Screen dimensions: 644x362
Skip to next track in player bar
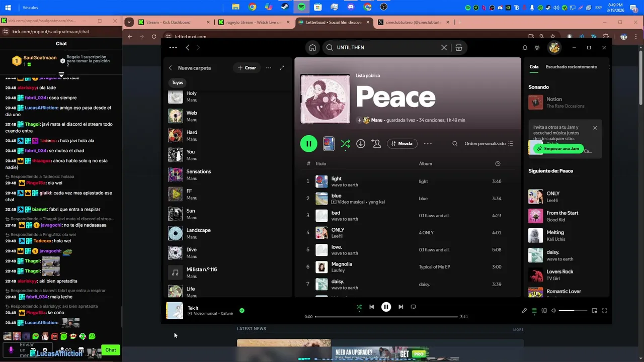400,307
